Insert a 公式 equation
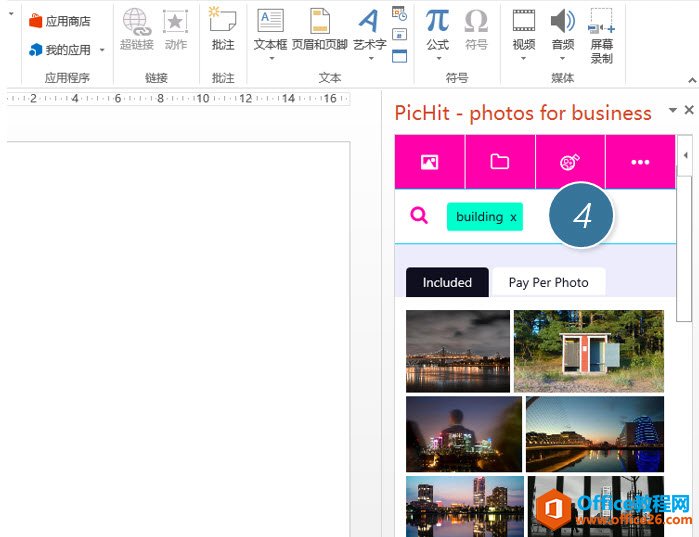 point(437,28)
